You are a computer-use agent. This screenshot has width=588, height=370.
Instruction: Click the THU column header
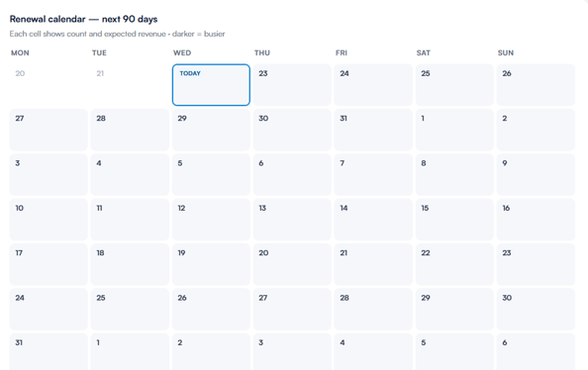262,52
